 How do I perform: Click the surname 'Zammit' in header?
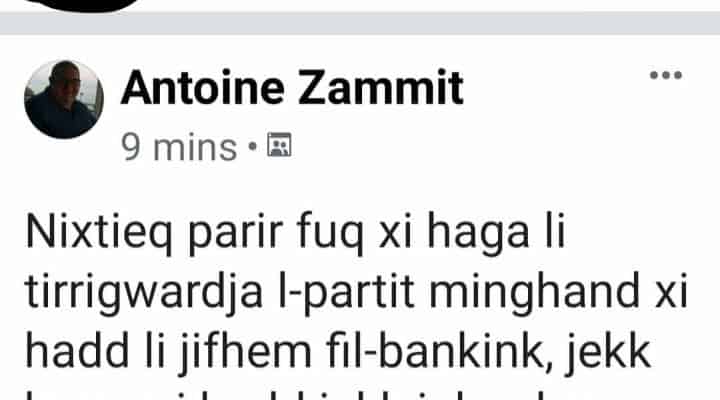pyautogui.click(x=381, y=87)
